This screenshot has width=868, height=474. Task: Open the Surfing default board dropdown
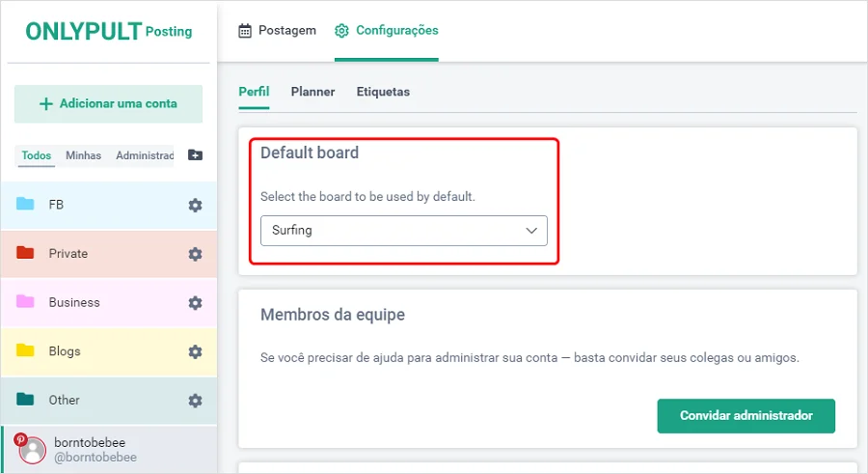[403, 231]
